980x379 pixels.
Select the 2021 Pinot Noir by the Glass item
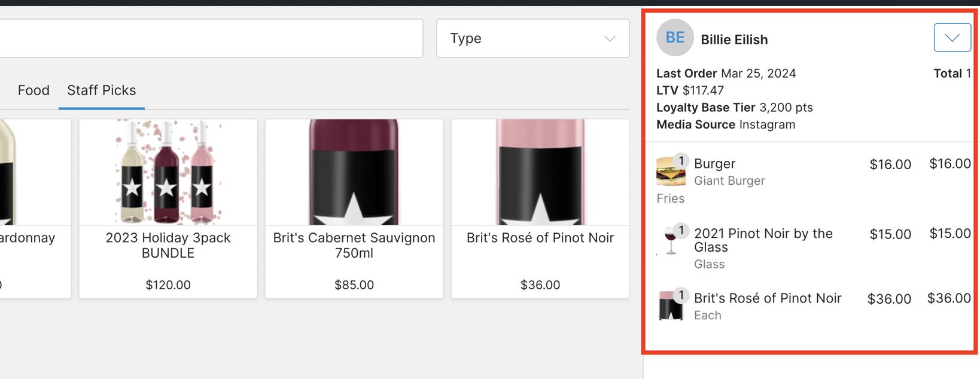point(763,240)
